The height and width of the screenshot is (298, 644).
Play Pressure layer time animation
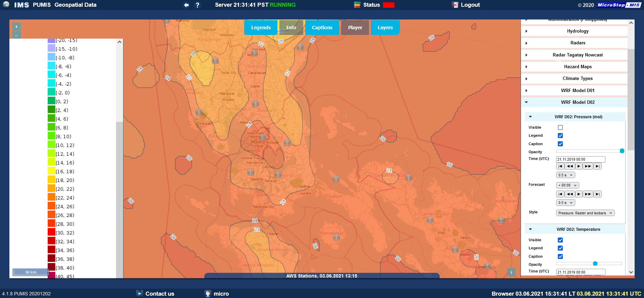(579, 166)
